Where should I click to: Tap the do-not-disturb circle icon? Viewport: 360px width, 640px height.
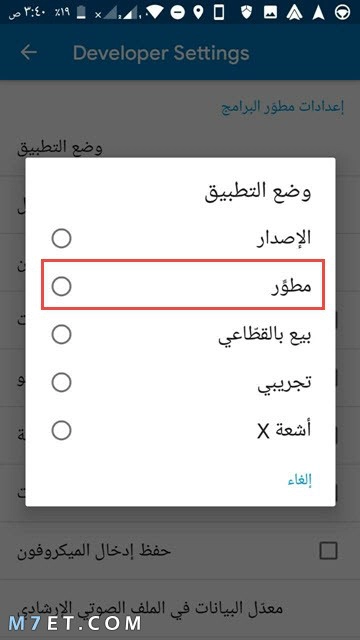click(178, 13)
